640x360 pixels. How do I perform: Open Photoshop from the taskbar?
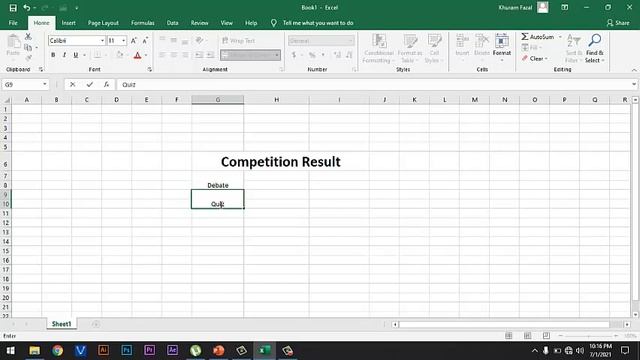127,350
